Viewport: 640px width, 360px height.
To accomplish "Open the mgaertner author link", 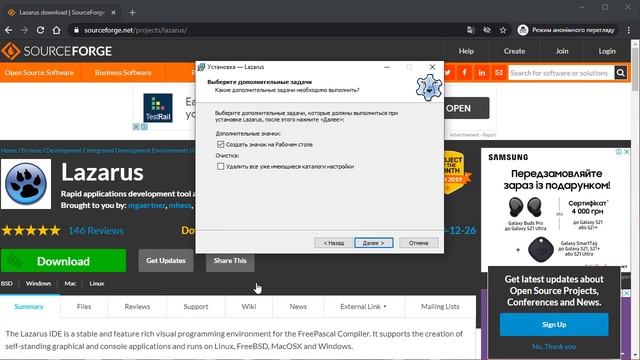I will point(147,205).
